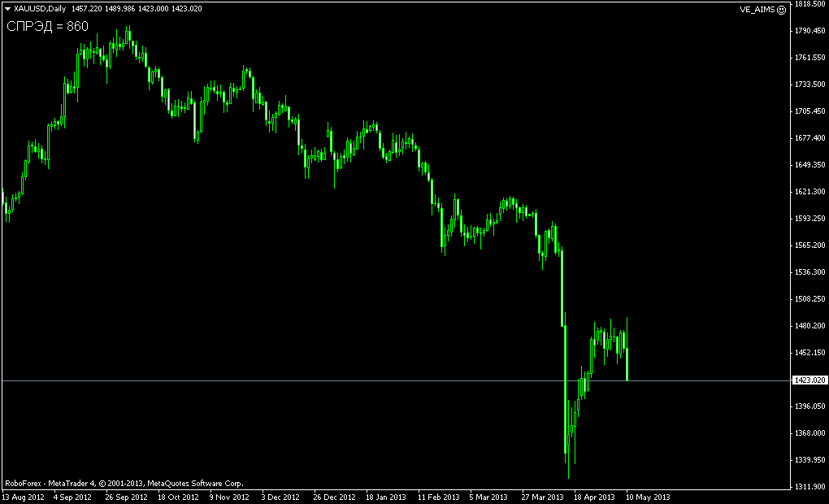Click the 1339.950 price scale label
Viewport: 829px width, 504px height.
(810, 459)
